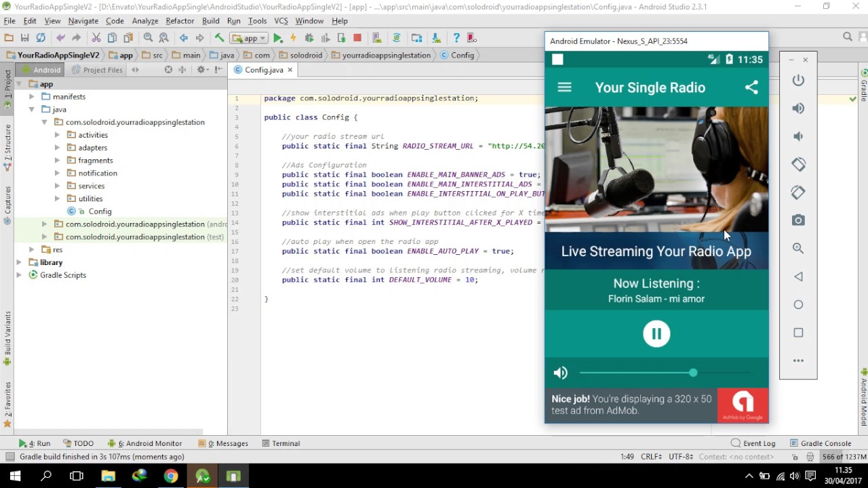Open the Terminal tool window
The height and width of the screenshot is (488, 868).
(281, 443)
